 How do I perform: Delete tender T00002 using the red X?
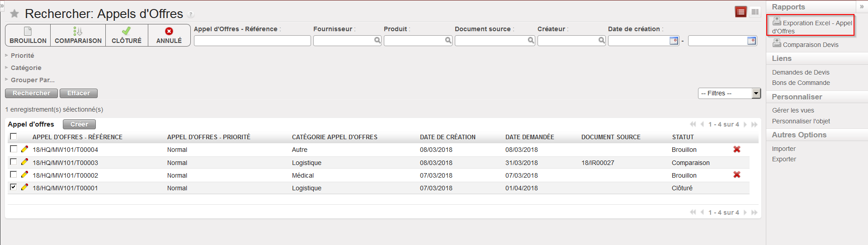click(736, 175)
